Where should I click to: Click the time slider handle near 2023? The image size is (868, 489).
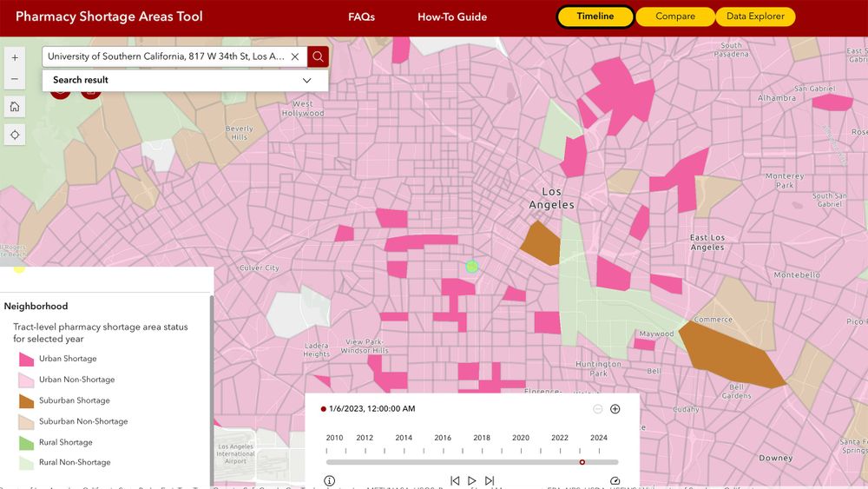(x=582, y=462)
